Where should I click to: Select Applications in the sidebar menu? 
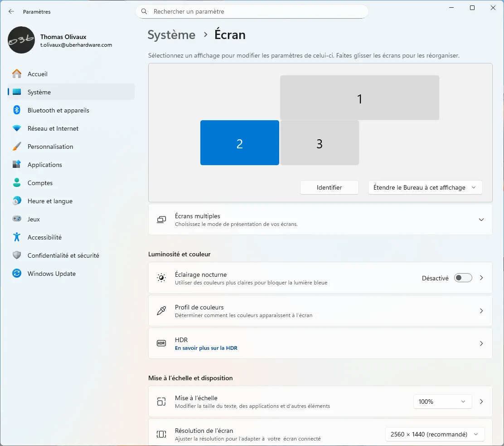[x=45, y=165]
